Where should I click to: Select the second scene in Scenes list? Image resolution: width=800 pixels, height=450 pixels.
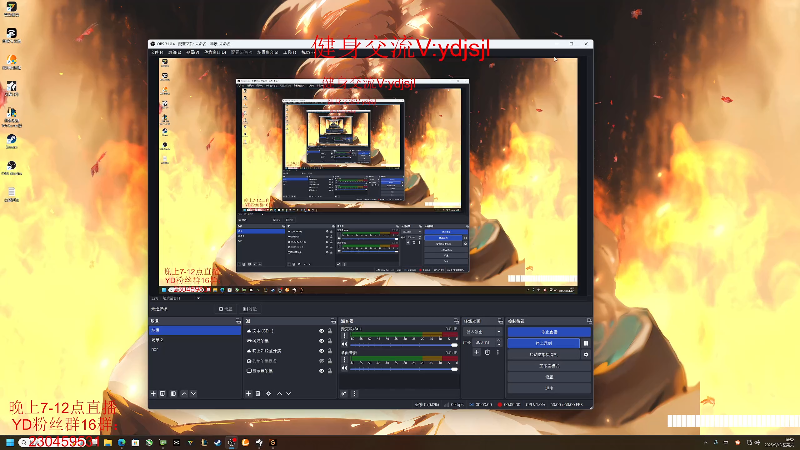pyautogui.click(x=195, y=340)
